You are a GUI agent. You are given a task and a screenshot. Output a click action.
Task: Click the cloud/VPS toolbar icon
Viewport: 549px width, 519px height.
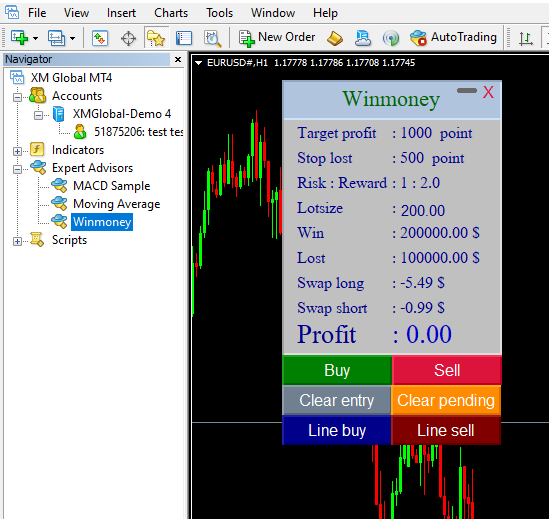[362, 38]
